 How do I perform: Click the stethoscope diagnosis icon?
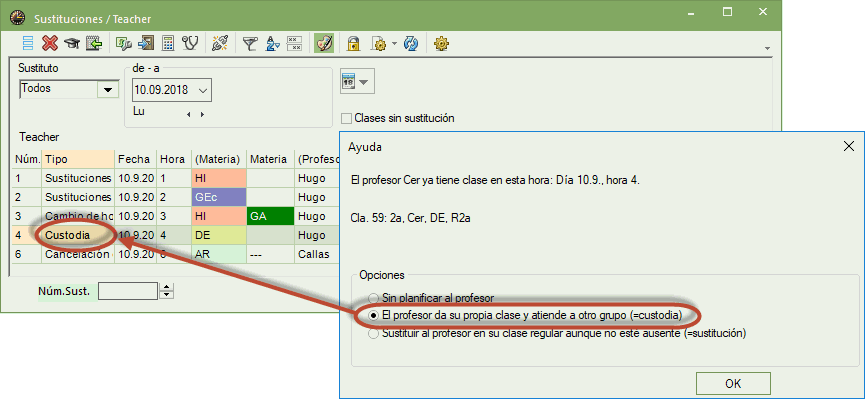pyautogui.click(x=190, y=43)
